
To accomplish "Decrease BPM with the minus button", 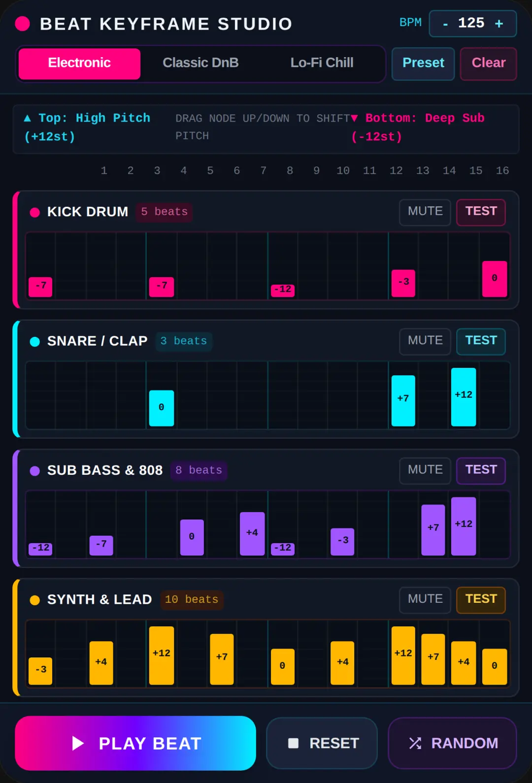I will (445, 24).
